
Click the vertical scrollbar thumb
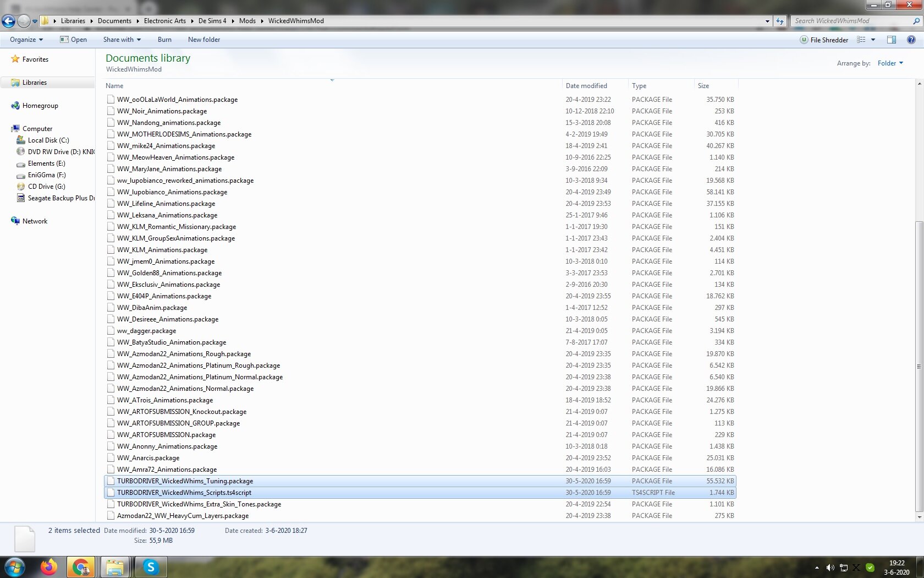[x=919, y=366]
